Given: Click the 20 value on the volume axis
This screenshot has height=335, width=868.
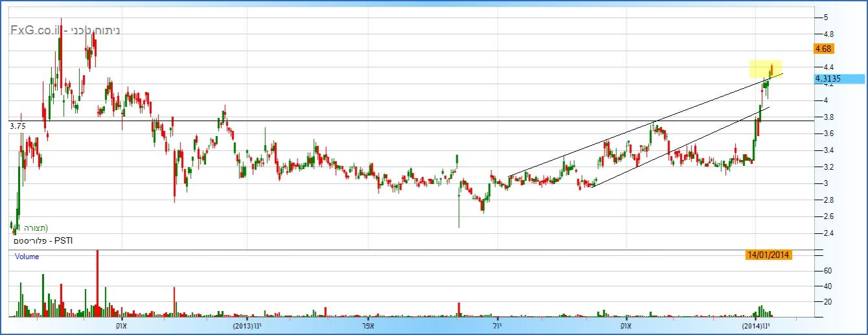Looking at the screenshot, I should (828, 302).
